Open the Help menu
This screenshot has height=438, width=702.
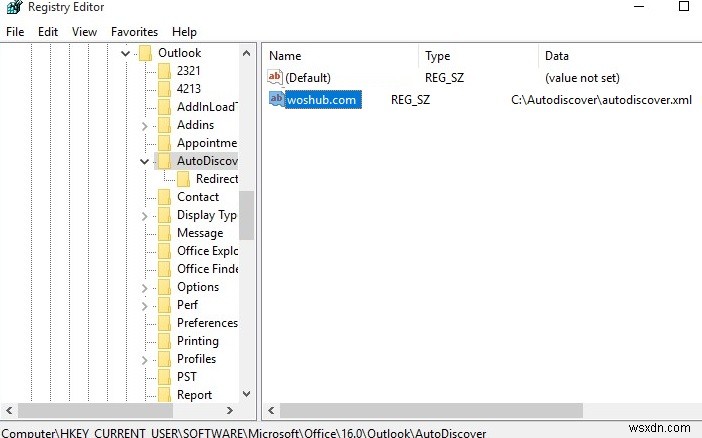(184, 32)
